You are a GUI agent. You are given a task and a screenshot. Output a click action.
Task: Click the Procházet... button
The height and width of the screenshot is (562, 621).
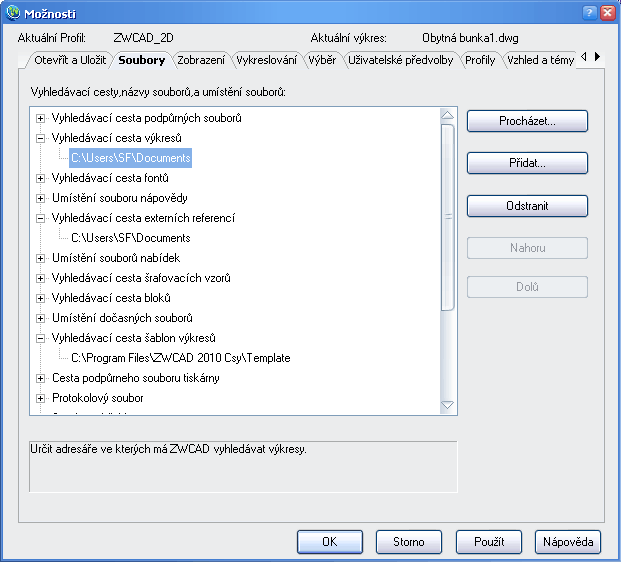pyautogui.click(x=527, y=121)
